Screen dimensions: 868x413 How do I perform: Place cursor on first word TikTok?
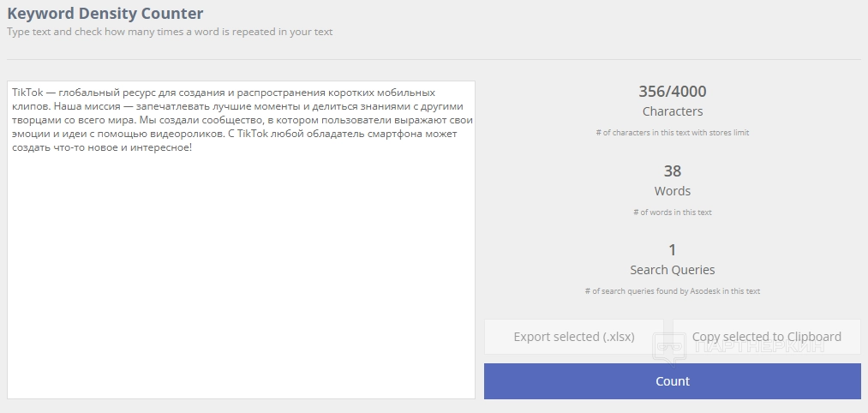[27, 93]
